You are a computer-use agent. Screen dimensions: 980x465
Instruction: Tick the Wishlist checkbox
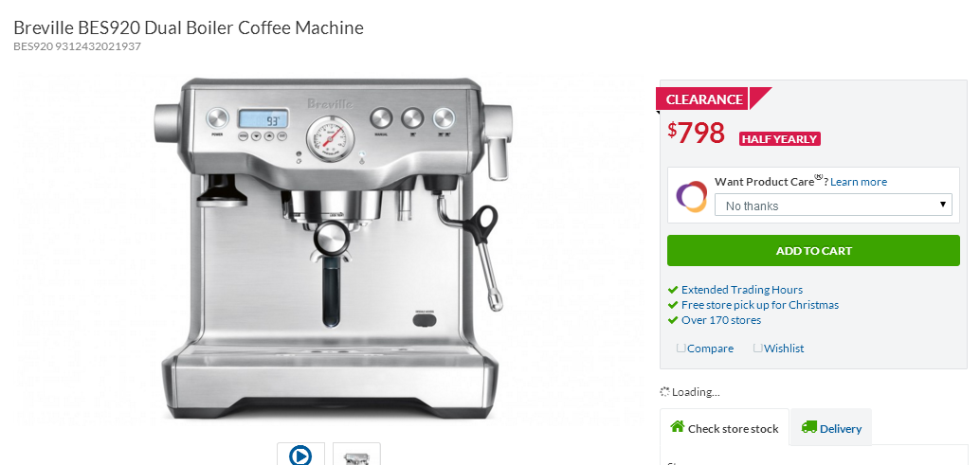point(757,348)
